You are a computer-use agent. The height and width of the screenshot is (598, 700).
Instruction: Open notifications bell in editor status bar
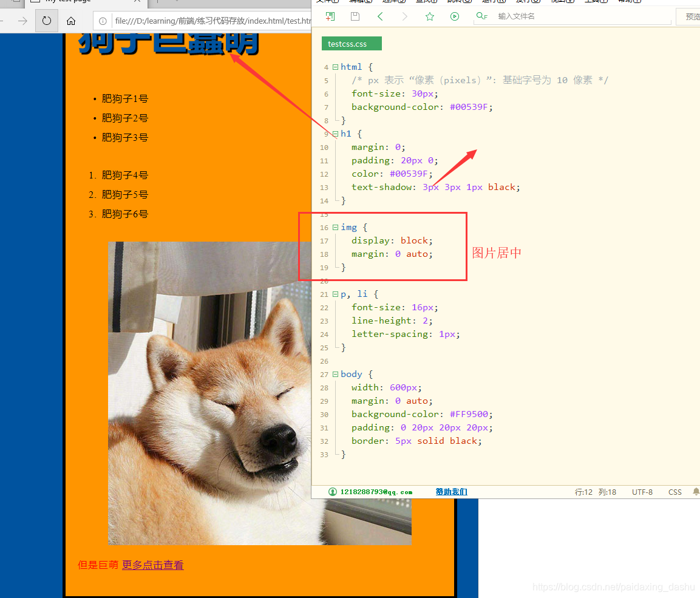click(696, 492)
